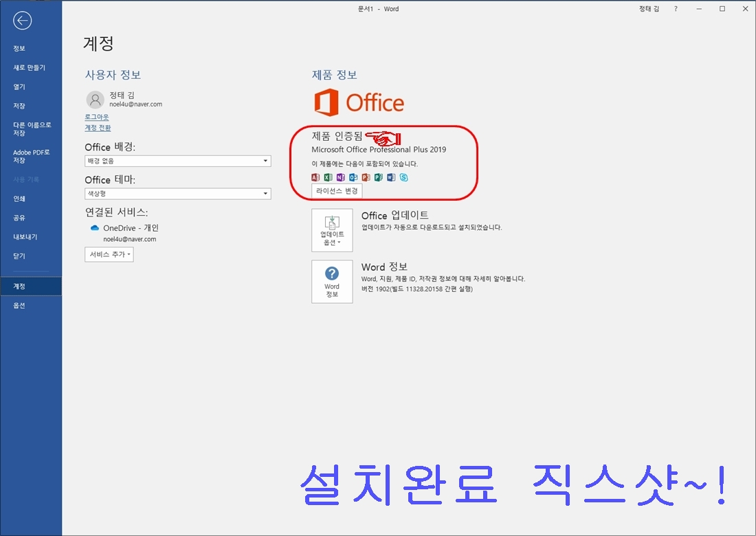
Task: Select 정보 in the left sidebar
Action: click(x=19, y=49)
